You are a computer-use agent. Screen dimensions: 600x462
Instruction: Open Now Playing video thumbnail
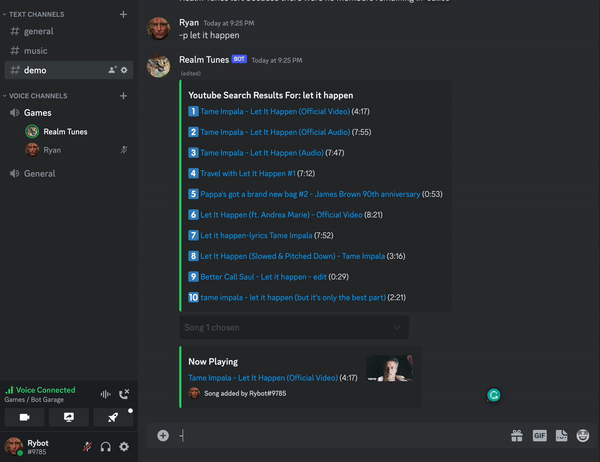coord(390,368)
